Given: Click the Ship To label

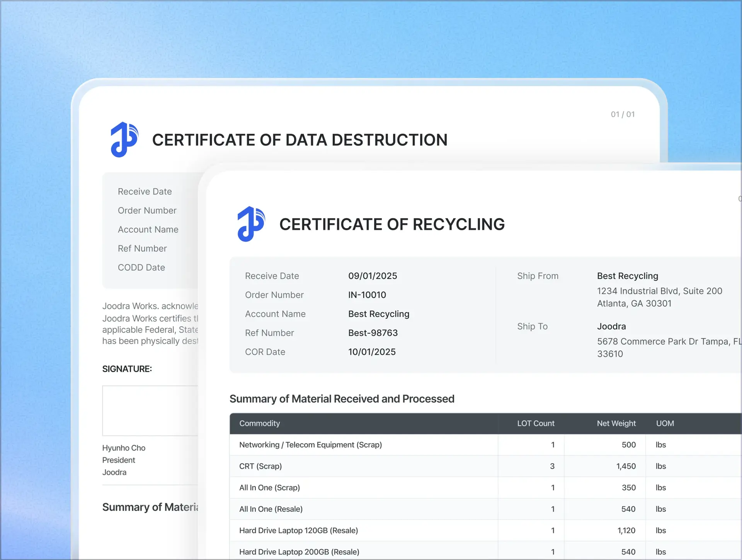Looking at the screenshot, I should point(532,326).
